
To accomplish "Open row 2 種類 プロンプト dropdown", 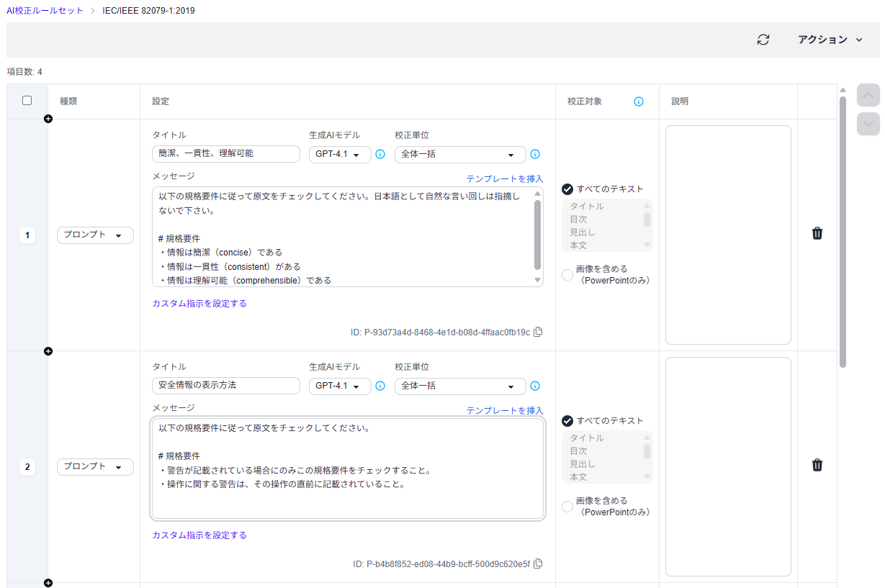I will 95,467.
